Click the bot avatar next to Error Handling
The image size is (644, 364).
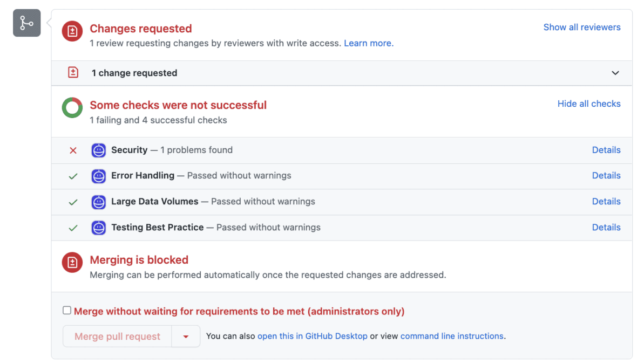[x=99, y=176]
